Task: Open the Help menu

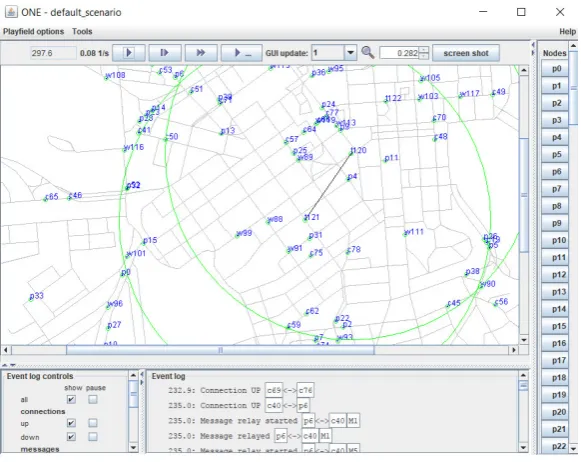Action: [567, 32]
